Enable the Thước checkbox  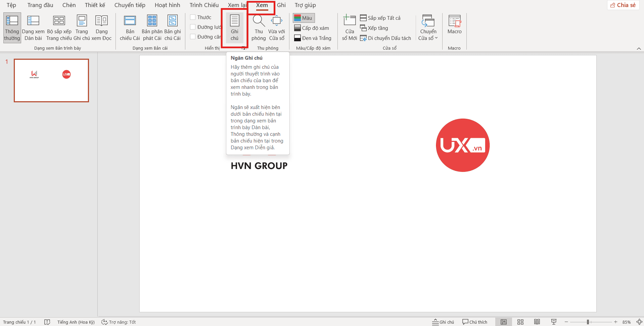coord(193,17)
